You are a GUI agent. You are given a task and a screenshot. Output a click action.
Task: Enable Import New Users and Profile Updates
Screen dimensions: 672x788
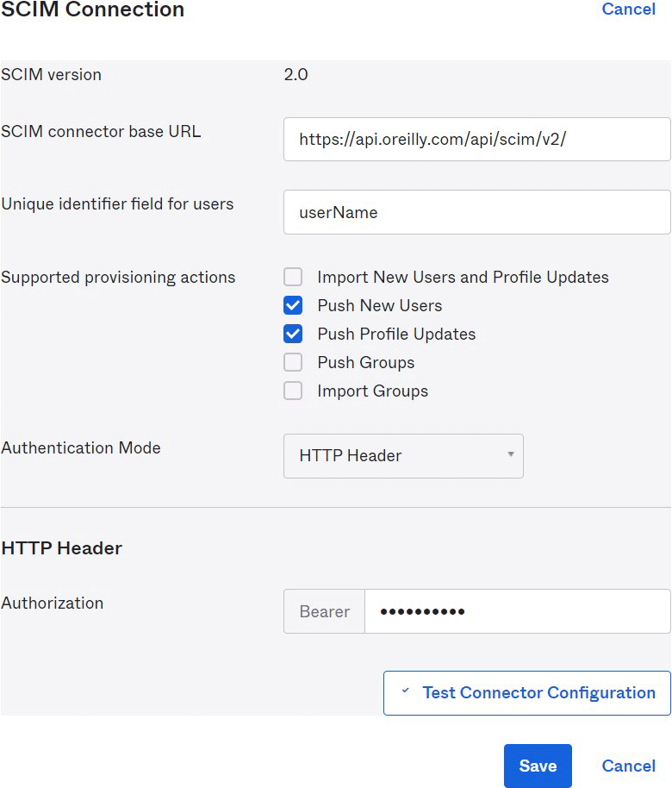[293, 277]
